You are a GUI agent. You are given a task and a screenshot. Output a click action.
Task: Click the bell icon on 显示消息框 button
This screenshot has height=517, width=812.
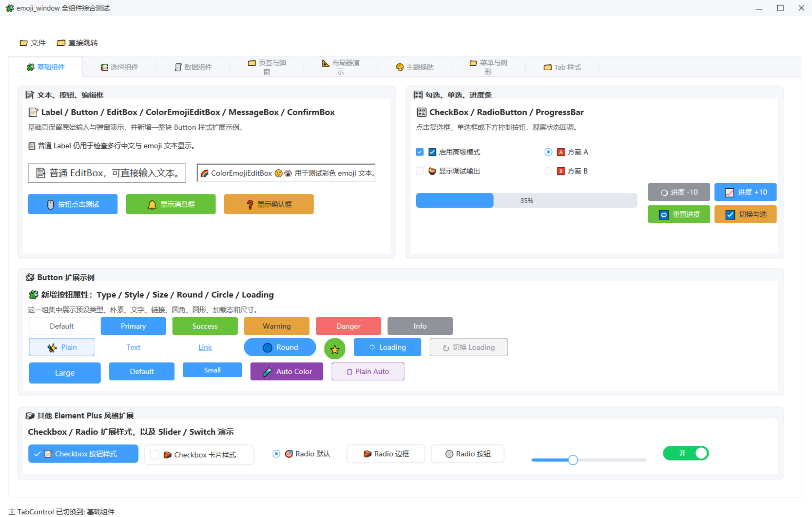pos(152,204)
